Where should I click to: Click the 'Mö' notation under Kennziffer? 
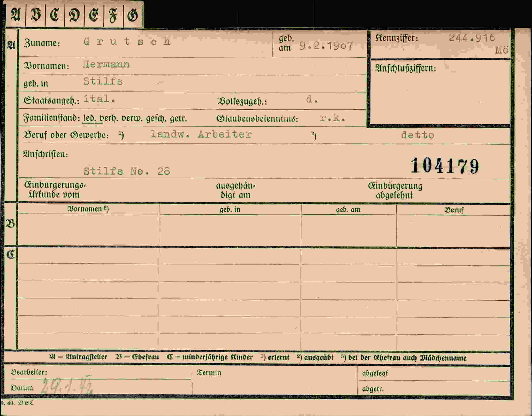point(502,50)
